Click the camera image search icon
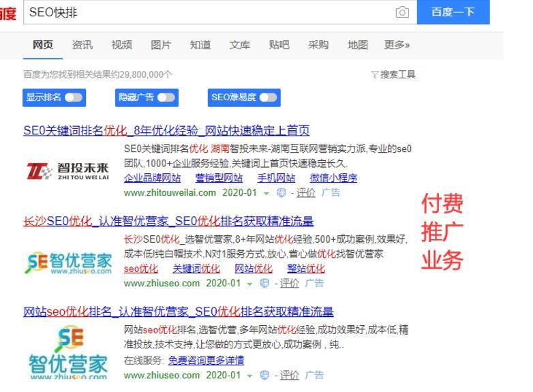The image size is (533, 392). tap(402, 13)
